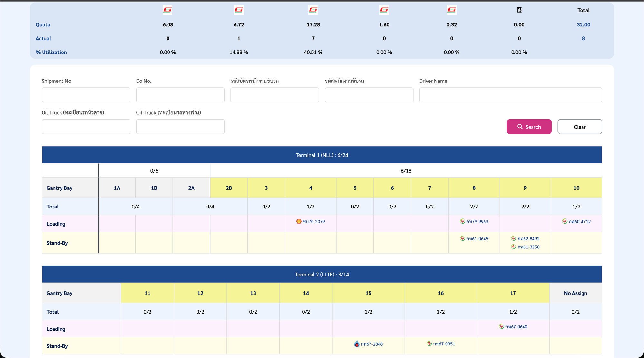Click the company logo above quota 6.72
The width and height of the screenshot is (644, 358).
(x=239, y=10)
